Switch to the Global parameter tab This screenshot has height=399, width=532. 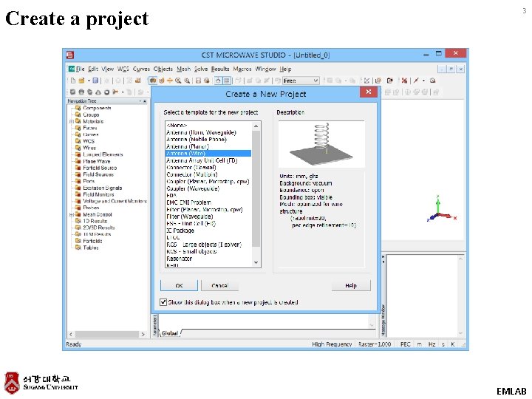[170, 333]
